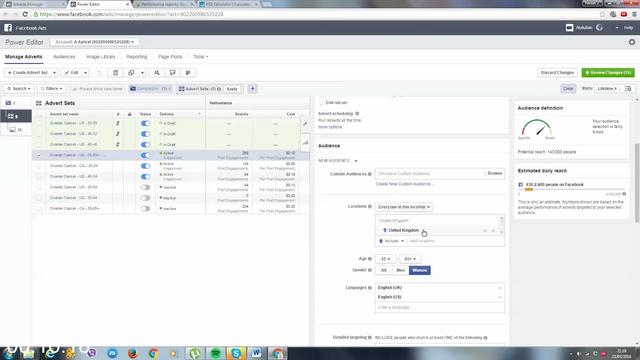Click the green Review Changes button
The width and height of the screenshot is (640, 360).
[x=608, y=73]
